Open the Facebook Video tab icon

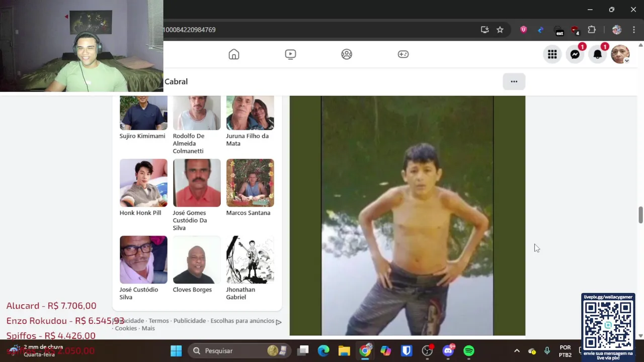coord(290,54)
